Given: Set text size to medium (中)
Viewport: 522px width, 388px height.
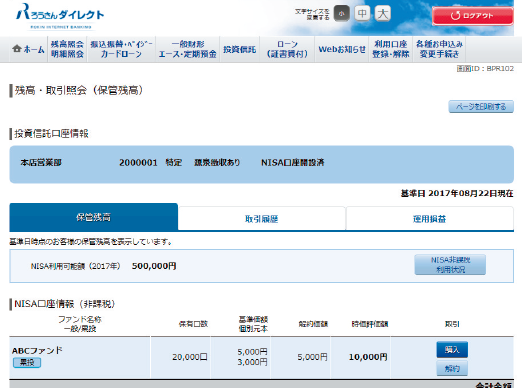Looking at the screenshot, I should coord(362,14).
